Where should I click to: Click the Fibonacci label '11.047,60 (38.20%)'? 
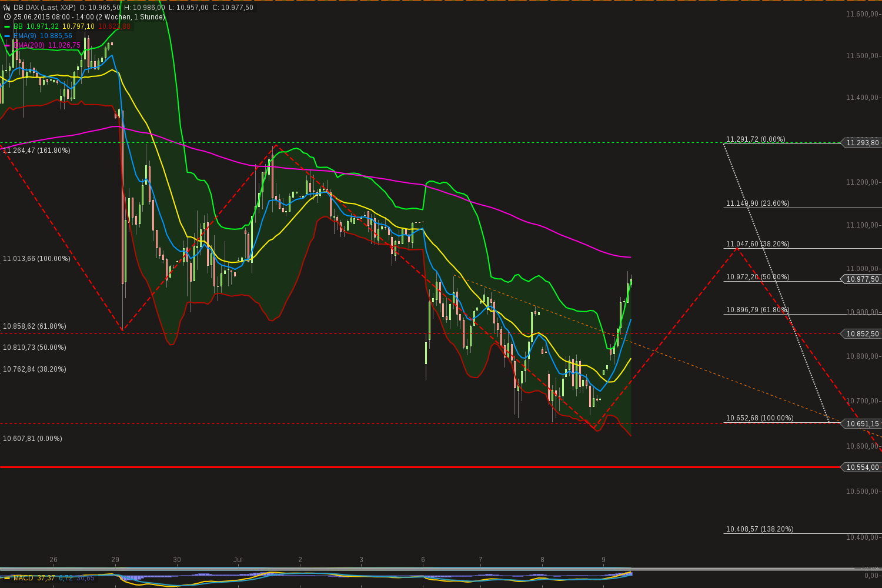coord(758,244)
